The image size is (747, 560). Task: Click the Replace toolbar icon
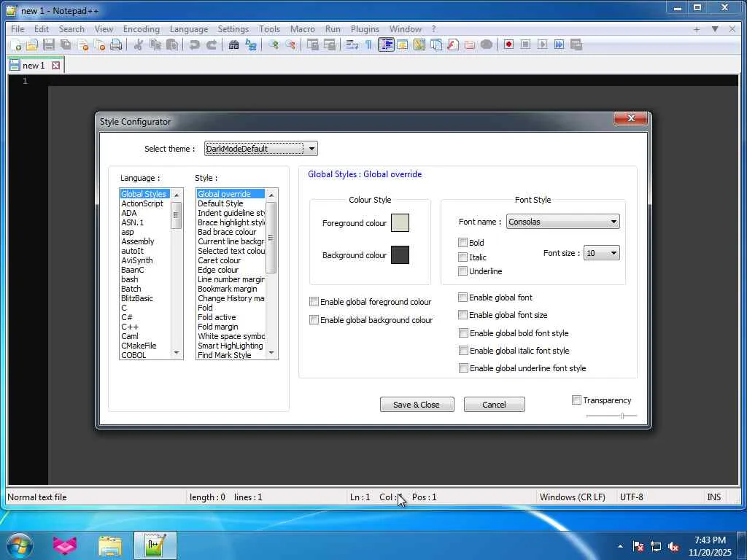251,44
